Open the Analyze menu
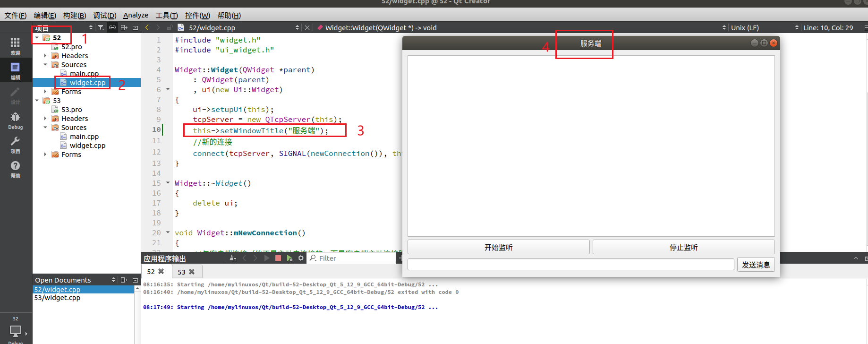868x344 pixels. 136,15
